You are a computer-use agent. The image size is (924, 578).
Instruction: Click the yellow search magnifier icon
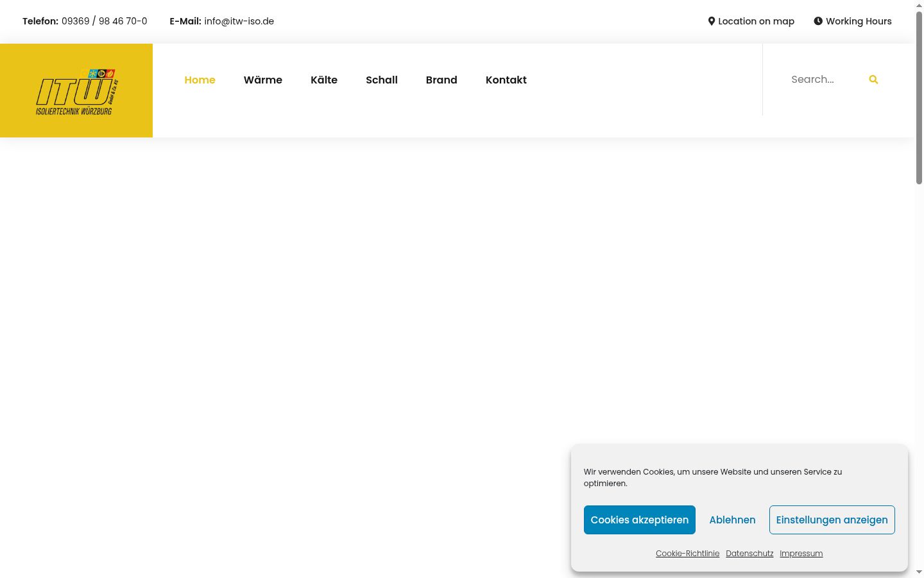873,80
